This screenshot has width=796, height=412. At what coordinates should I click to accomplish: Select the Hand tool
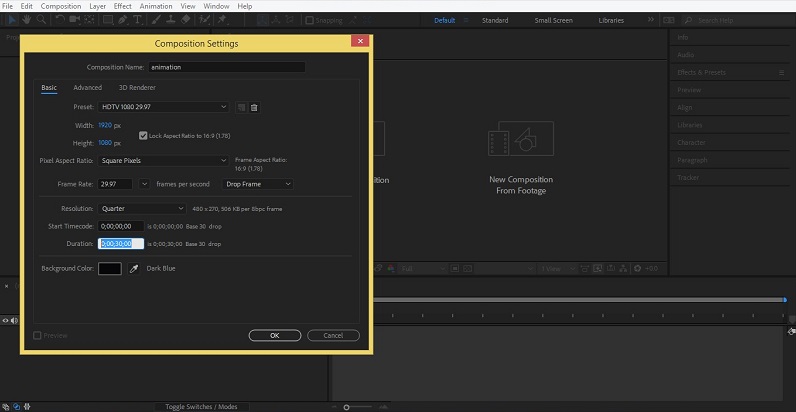pos(26,19)
